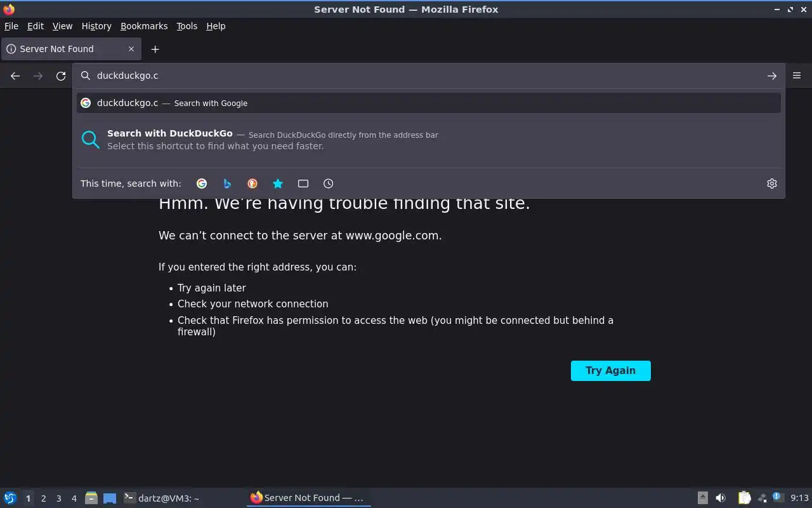Click the Firefox logo in title bar
This screenshot has width=812, height=508.
pos(9,9)
